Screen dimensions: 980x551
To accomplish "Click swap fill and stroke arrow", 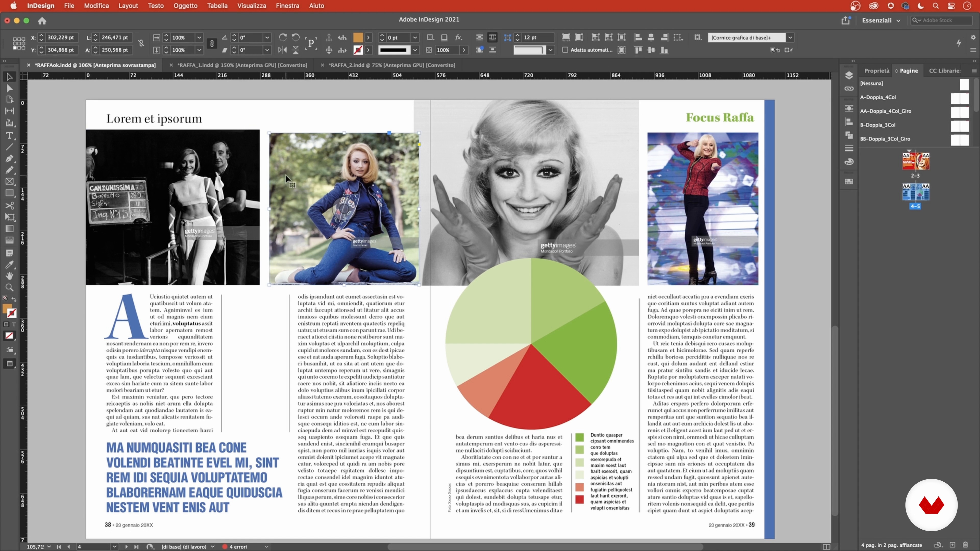I will 14,299.
